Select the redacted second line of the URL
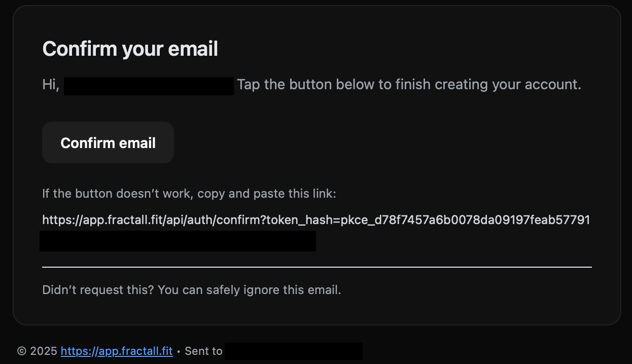This screenshot has height=364, width=632. coord(178,241)
